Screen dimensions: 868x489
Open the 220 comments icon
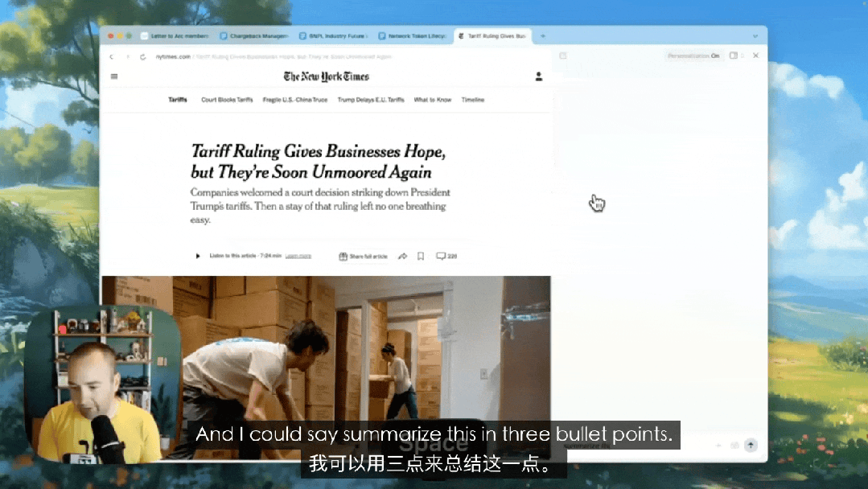coord(446,257)
